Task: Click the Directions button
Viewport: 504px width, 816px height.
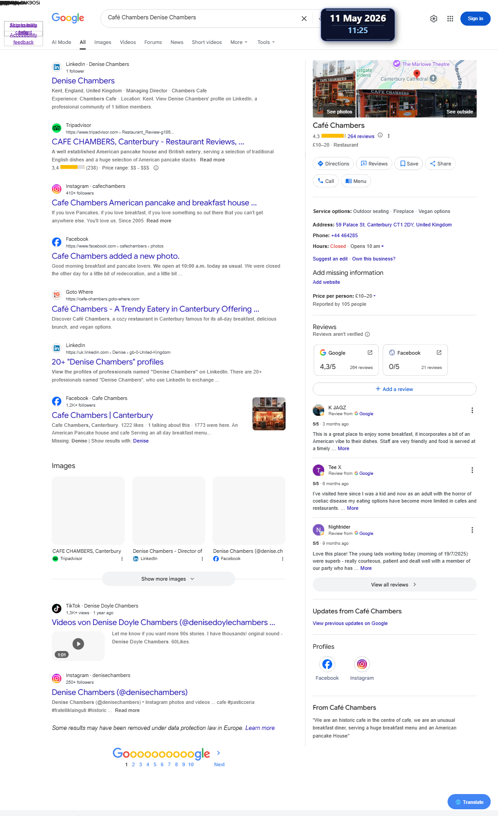Action: tap(333, 164)
